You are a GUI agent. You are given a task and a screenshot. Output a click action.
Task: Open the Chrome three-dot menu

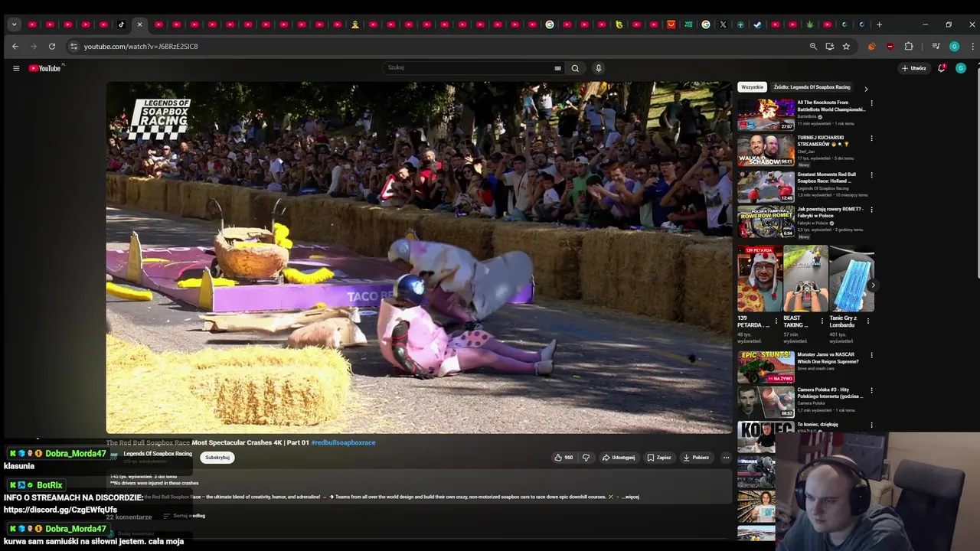tap(972, 47)
